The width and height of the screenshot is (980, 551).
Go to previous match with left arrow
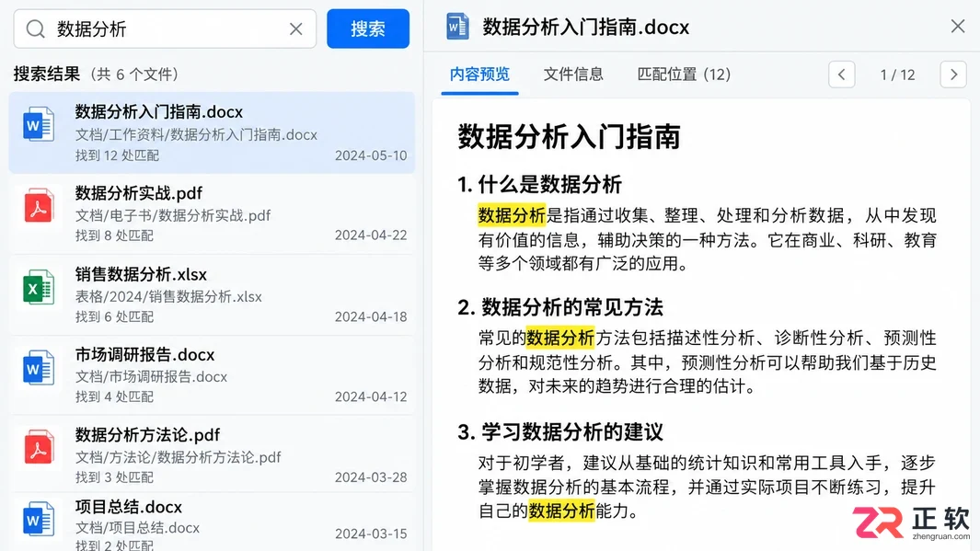[841, 75]
